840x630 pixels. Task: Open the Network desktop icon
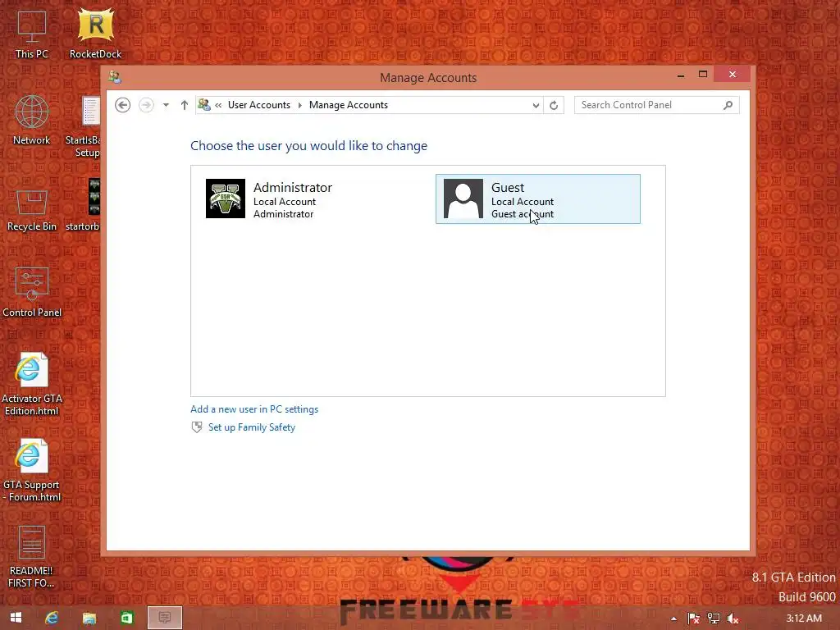point(32,120)
